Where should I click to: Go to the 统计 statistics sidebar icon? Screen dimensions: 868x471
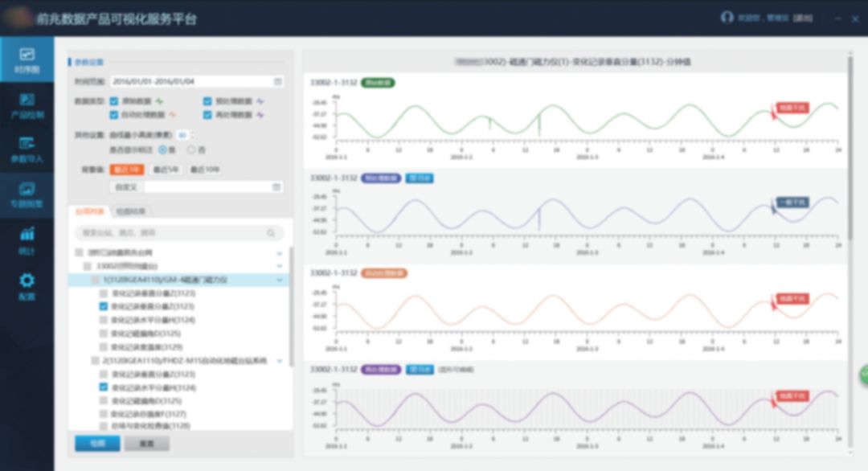[27, 240]
